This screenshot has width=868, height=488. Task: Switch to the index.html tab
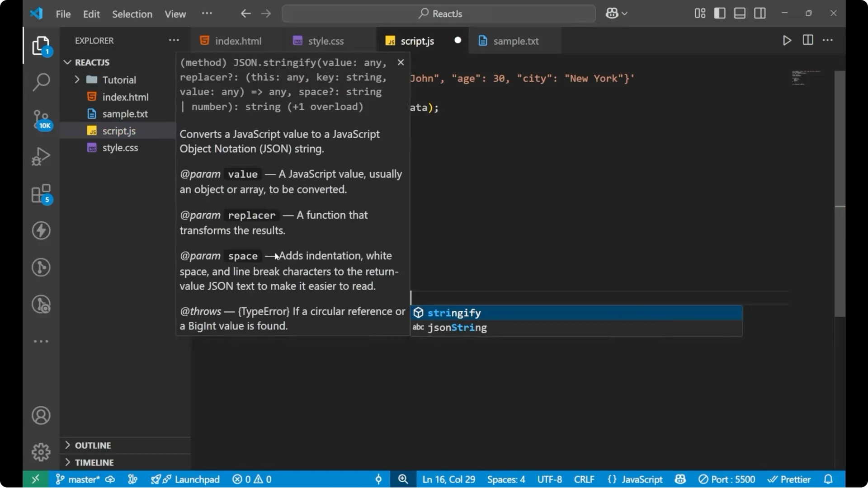(x=238, y=41)
